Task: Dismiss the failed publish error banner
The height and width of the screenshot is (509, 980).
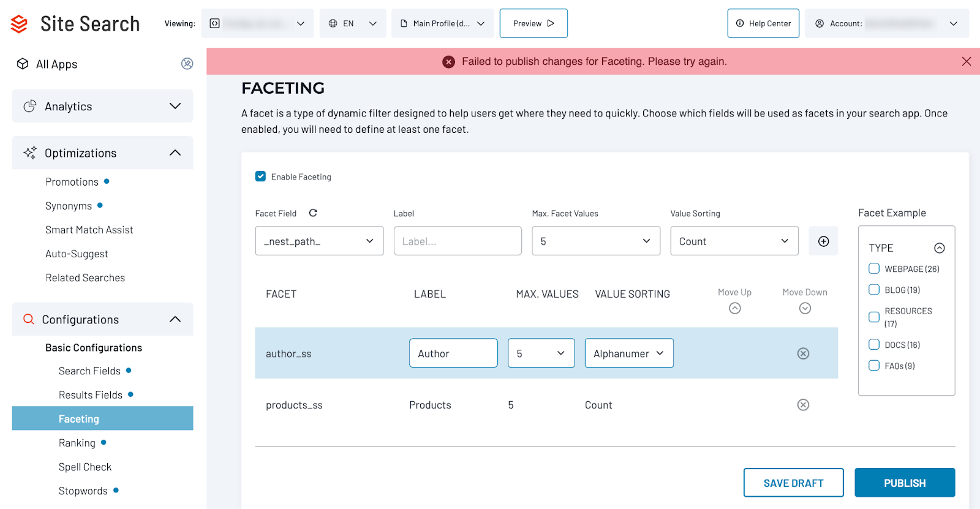Action: (x=967, y=61)
